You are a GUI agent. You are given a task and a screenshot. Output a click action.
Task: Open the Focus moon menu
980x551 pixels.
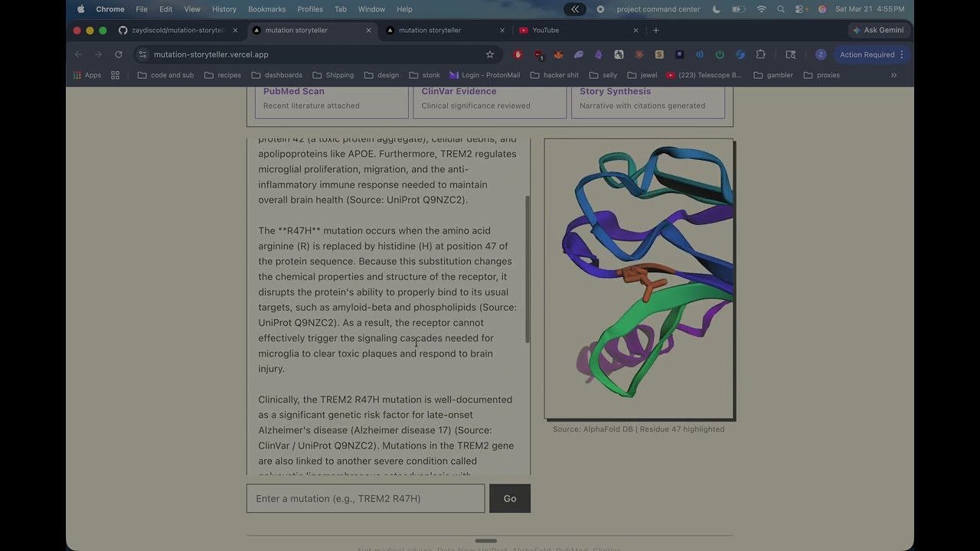pyautogui.click(x=717, y=9)
